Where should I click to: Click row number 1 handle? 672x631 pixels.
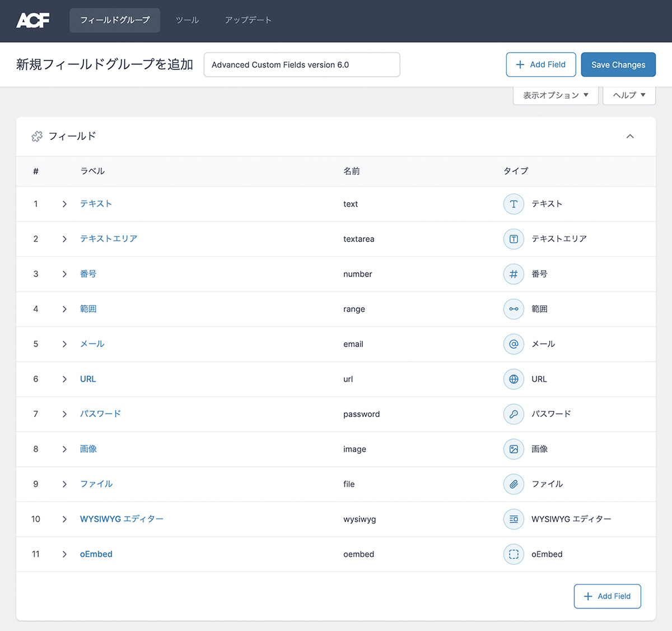[36, 204]
